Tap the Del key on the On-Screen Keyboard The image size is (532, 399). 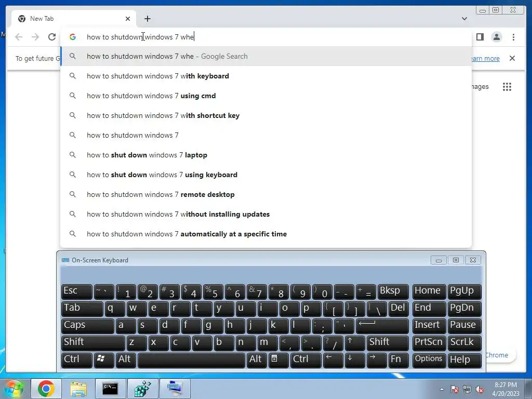tap(398, 309)
